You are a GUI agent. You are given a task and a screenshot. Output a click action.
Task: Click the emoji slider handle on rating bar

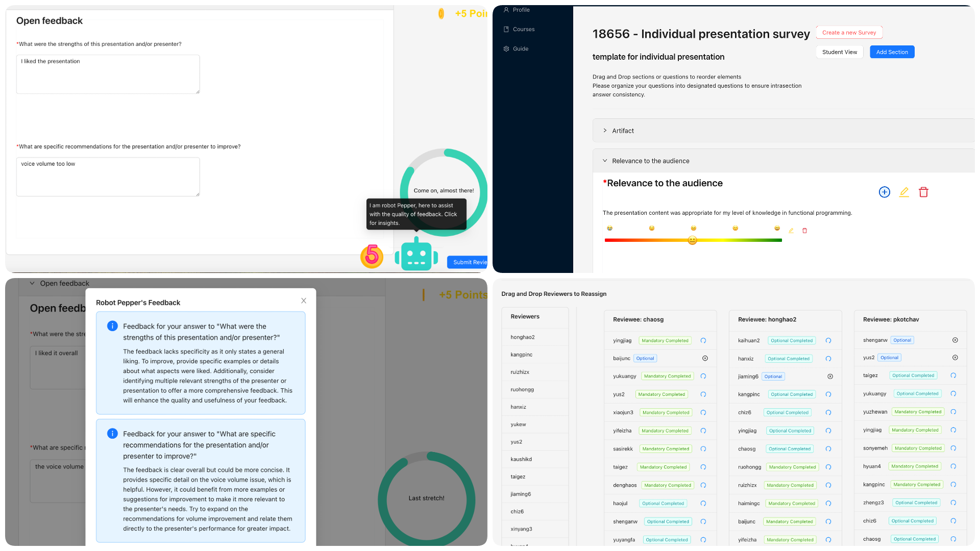(692, 240)
